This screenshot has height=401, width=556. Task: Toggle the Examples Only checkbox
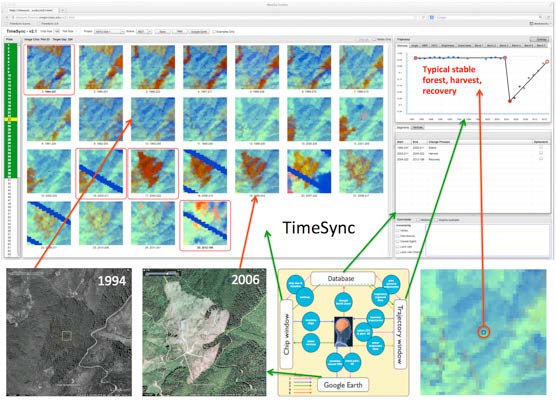coord(214,32)
